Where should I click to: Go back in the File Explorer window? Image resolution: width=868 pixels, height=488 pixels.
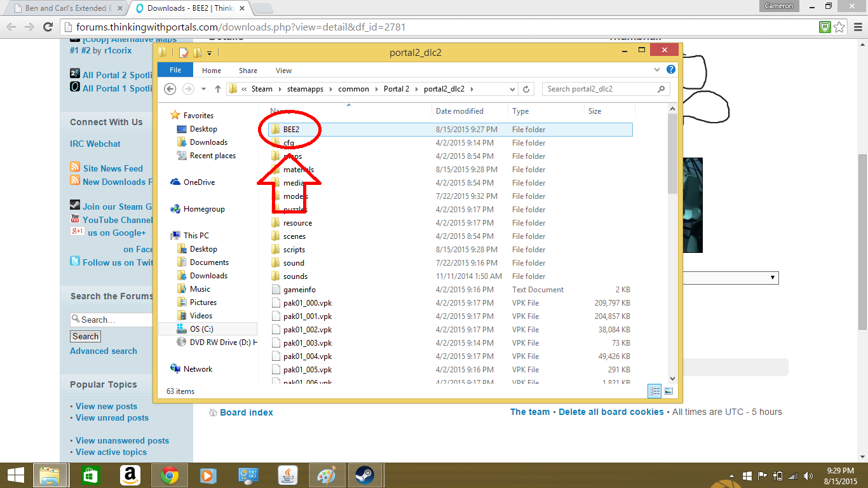(x=170, y=89)
